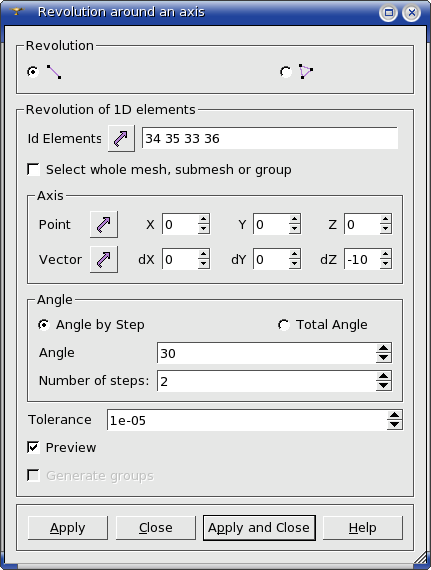Image resolution: width=431 pixels, height=570 pixels.
Task: Choose the Total Angle radio option
Action: click(283, 325)
